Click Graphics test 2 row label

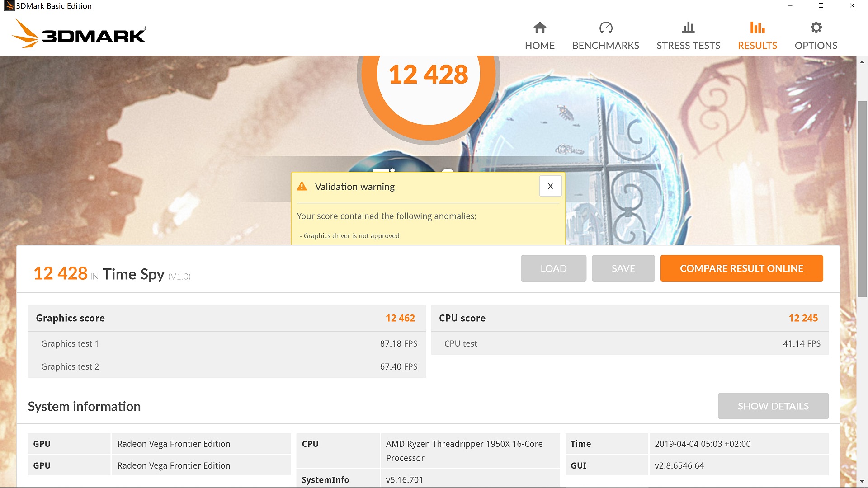click(70, 366)
